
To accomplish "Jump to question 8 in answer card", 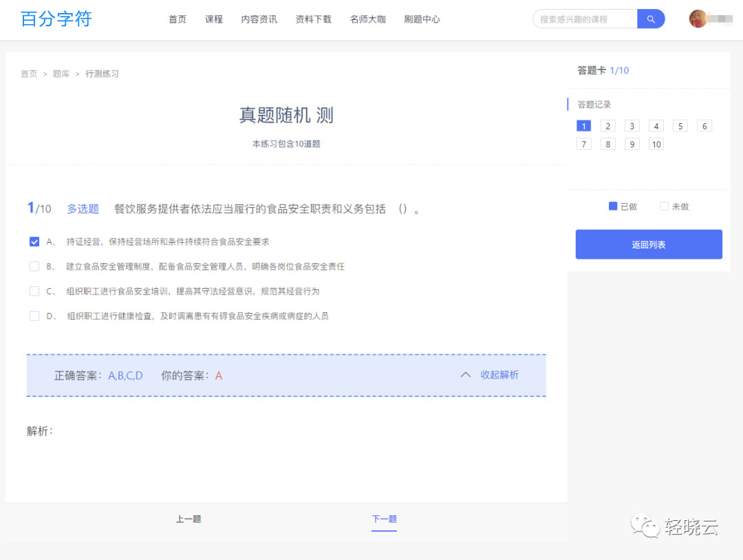I will 608,144.
